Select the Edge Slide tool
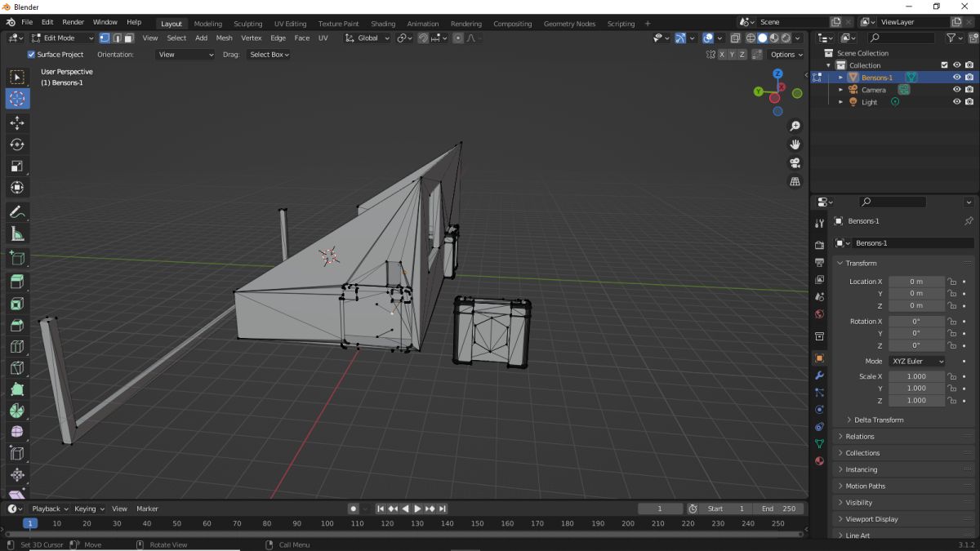The width and height of the screenshot is (980, 551). pyautogui.click(x=17, y=453)
